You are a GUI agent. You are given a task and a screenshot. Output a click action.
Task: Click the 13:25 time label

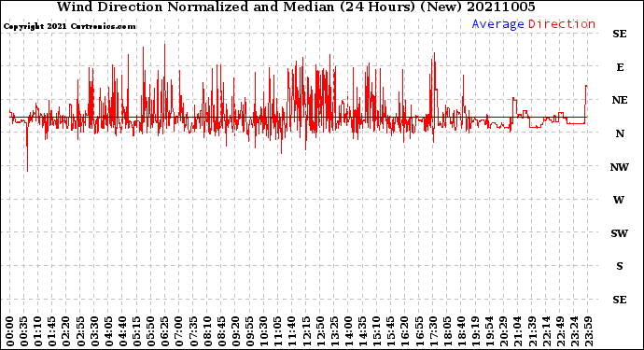[x=334, y=331]
